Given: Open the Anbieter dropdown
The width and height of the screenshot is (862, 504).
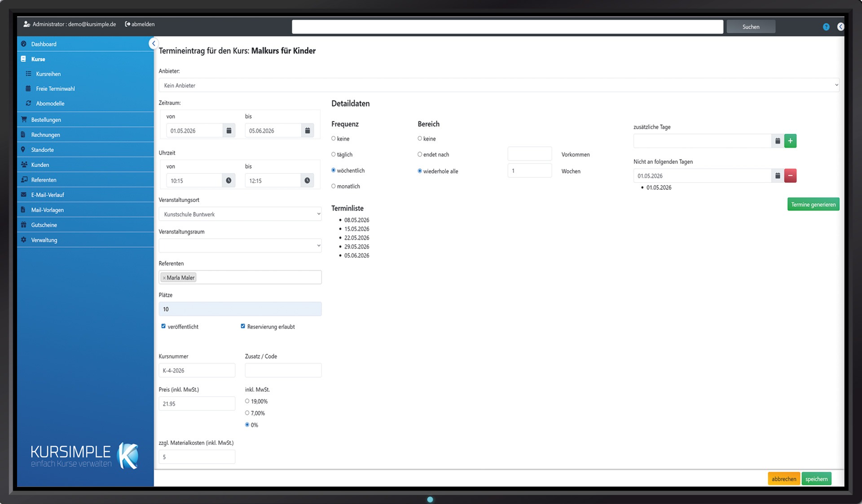Looking at the screenshot, I should pyautogui.click(x=498, y=85).
